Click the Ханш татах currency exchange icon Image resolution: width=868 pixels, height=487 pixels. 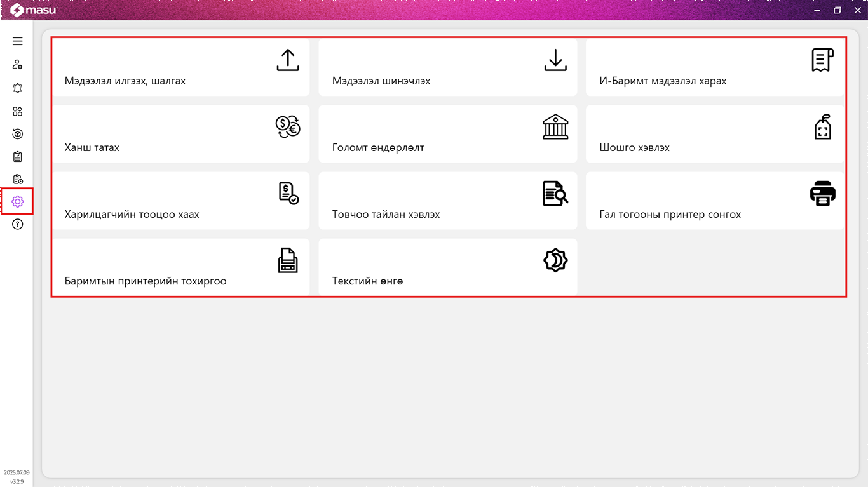287,127
